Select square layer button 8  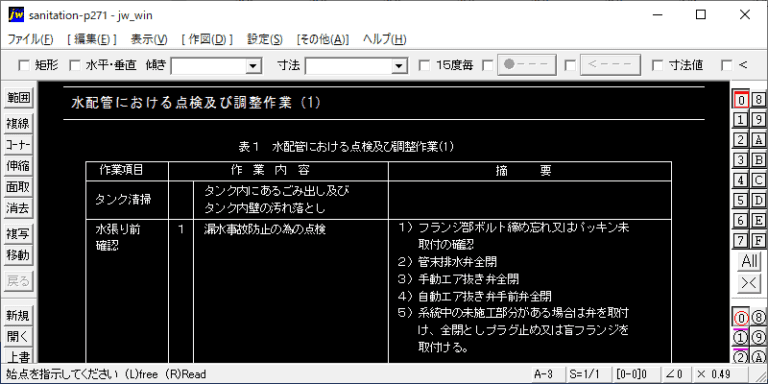(758, 100)
